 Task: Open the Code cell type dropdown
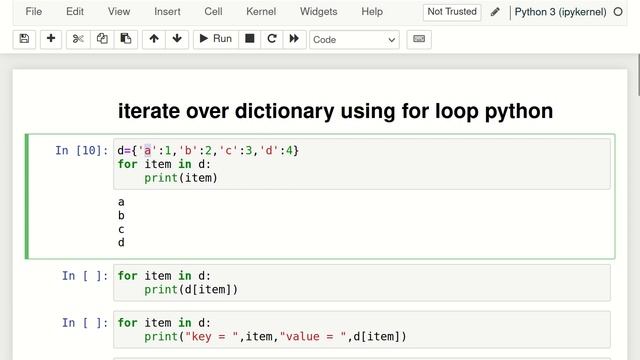(354, 40)
